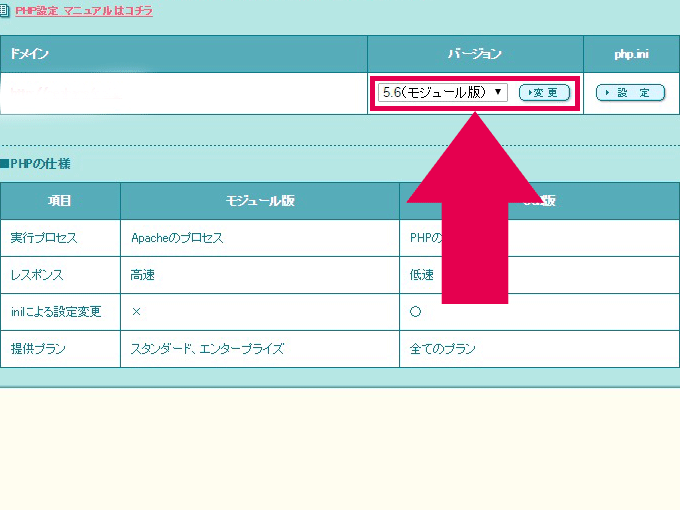
Task: Click the 設定 button for php.ini
Action: (630, 93)
